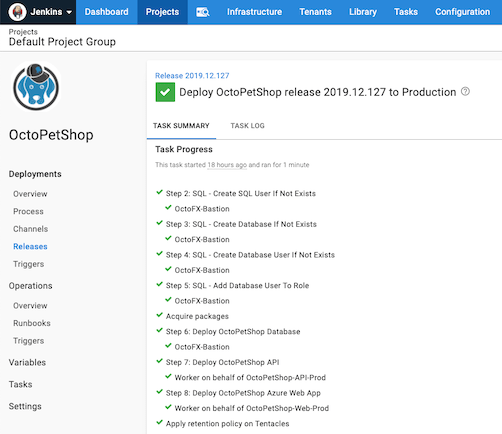Open the Library menu item

[x=363, y=12]
